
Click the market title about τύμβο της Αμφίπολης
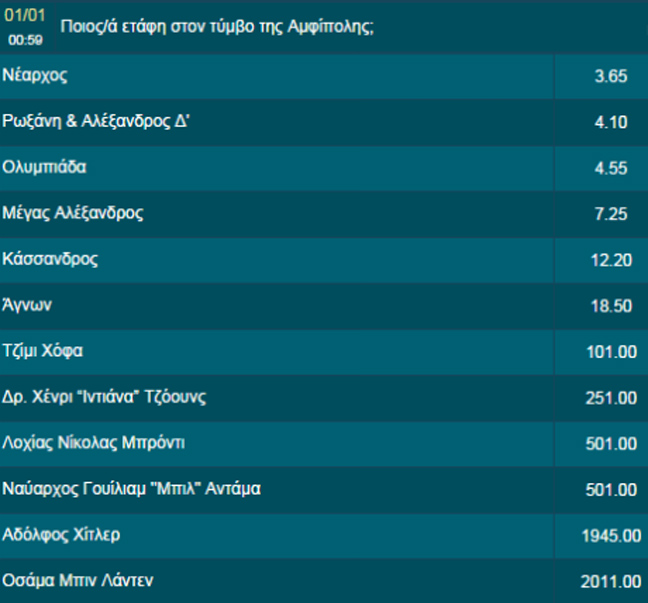pyautogui.click(x=217, y=27)
